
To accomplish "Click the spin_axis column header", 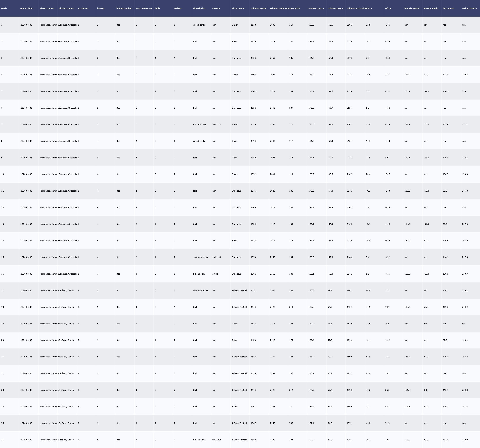I will [x=294, y=8].
